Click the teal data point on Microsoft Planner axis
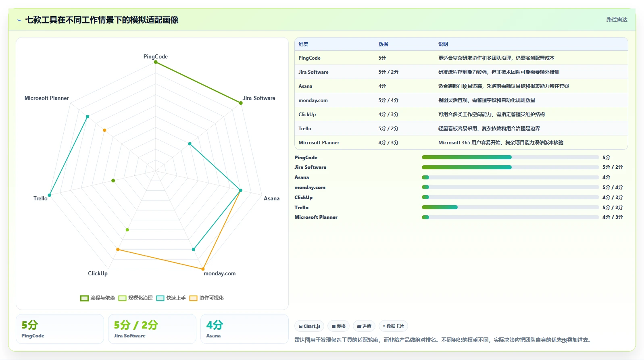The width and height of the screenshot is (644, 360). pyautogui.click(x=87, y=117)
